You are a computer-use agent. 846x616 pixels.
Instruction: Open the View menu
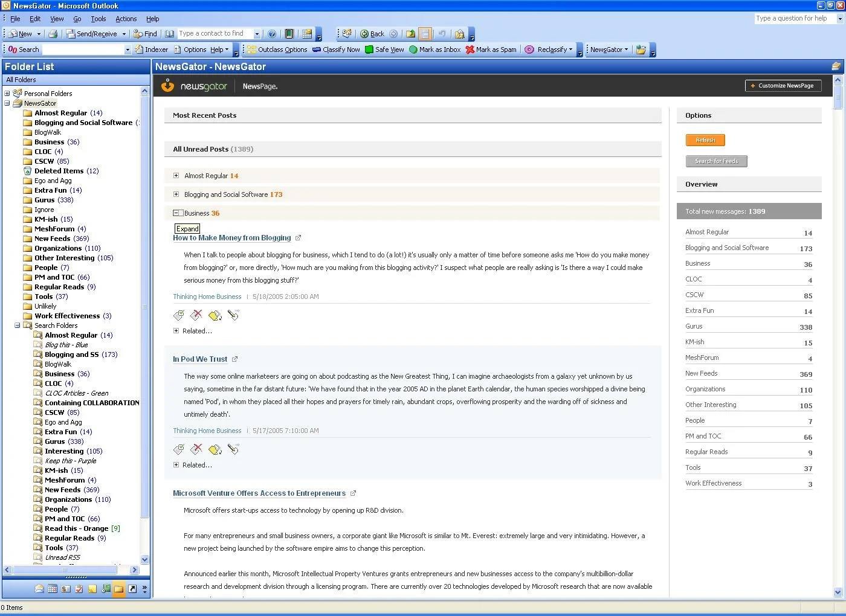point(57,19)
